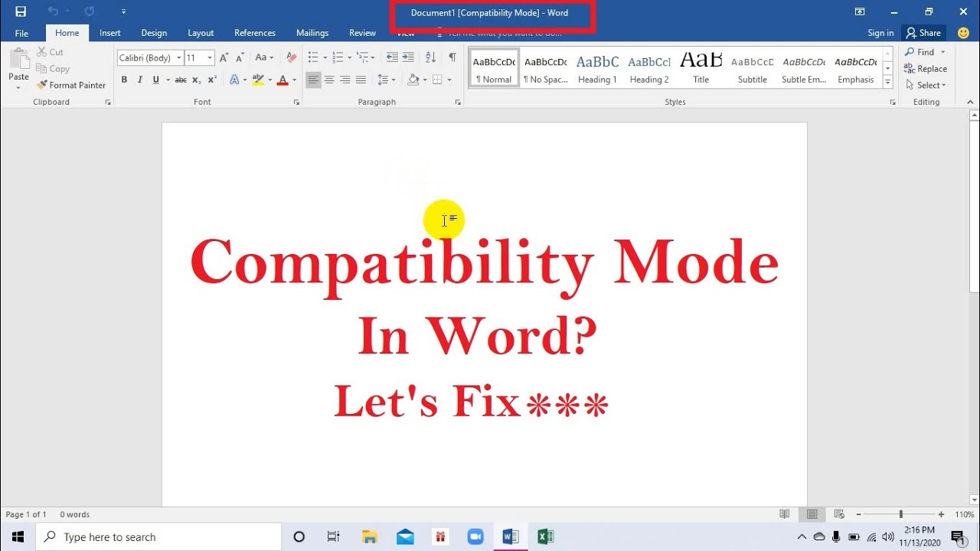The width and height of the screenshot is (980, 551).
Task: Click the Cut command
Action: tap(51, 52)
